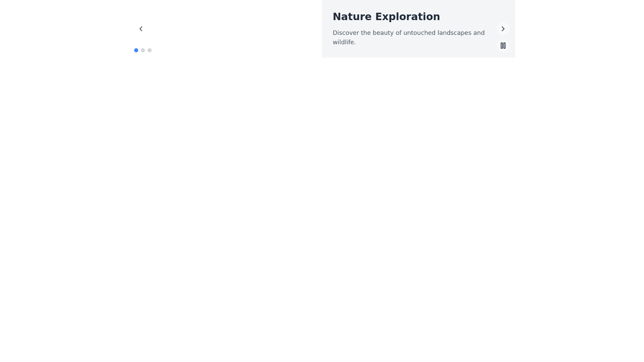This screenshot has width=644, height=362.
Task: Switch to slide three via indicator
Action: click(x=150, y=50)
